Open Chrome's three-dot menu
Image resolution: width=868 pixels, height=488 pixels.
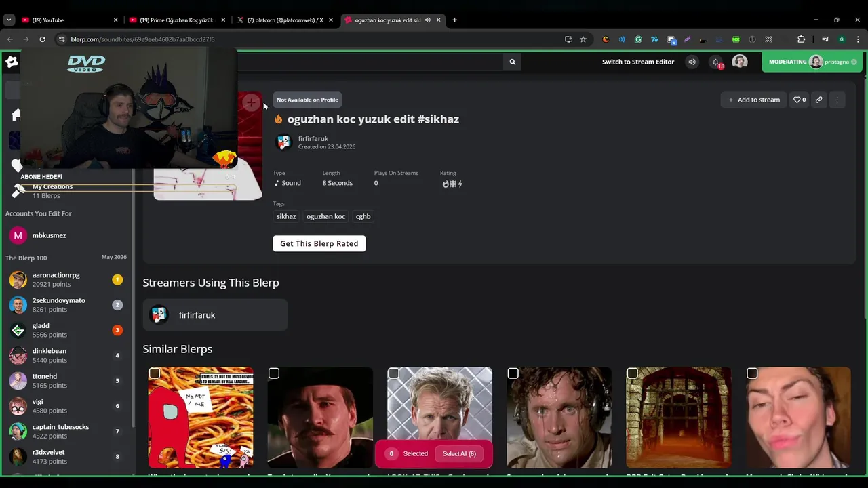[857, 39]
